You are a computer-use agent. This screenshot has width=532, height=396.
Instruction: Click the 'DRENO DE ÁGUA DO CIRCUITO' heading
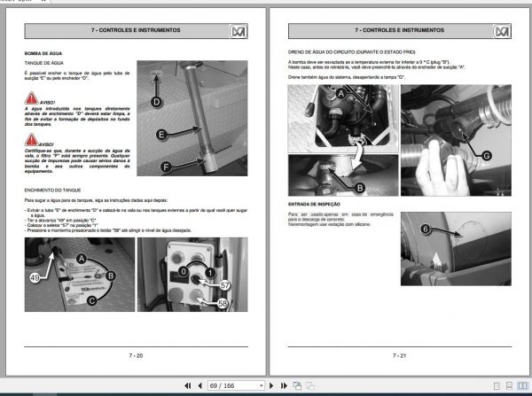point(351,52)
